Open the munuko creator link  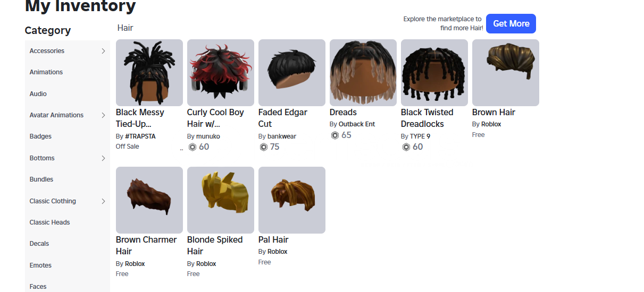pyautogui.click(x=208, y=136)
